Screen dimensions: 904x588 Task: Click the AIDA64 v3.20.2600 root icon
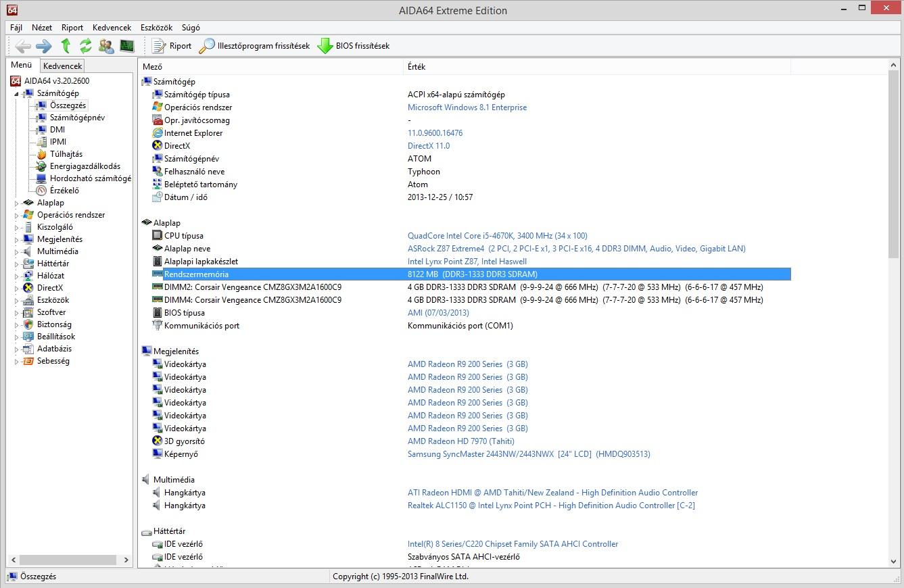click(16, 81)
